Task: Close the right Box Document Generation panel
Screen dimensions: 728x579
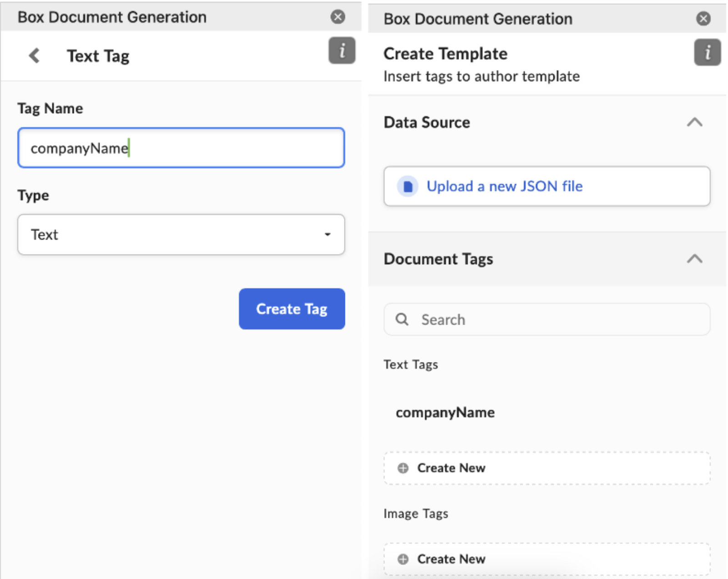Action: pos(703,19)
